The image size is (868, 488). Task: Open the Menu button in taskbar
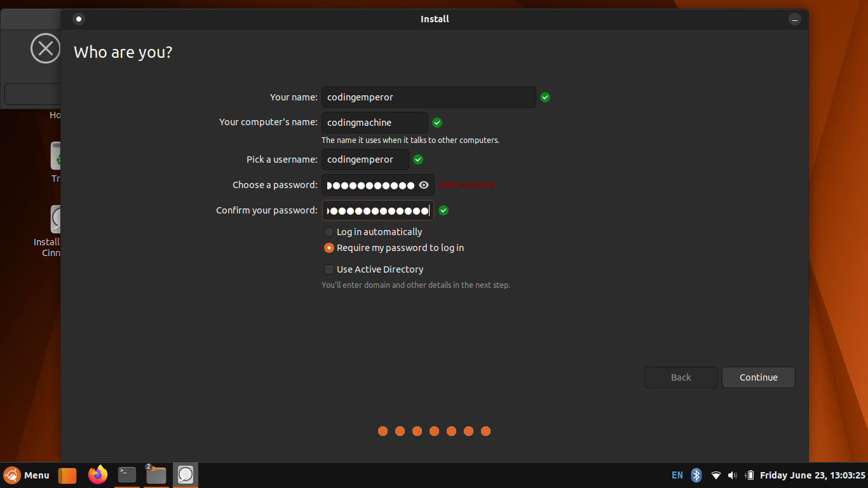[x=27, y=475]
